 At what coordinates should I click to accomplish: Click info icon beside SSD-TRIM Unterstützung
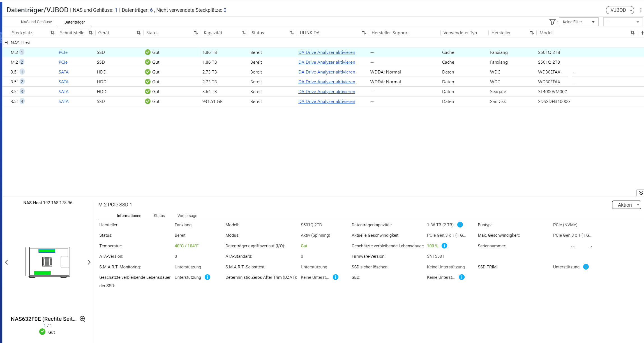click(x=586, y=267)
